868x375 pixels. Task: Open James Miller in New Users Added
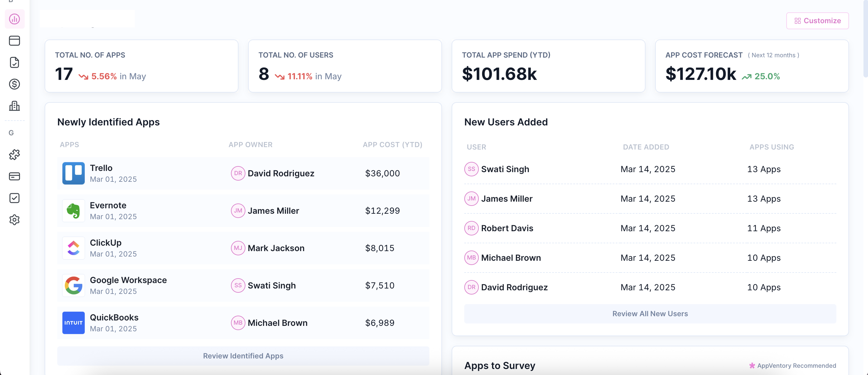pos(507,199)
